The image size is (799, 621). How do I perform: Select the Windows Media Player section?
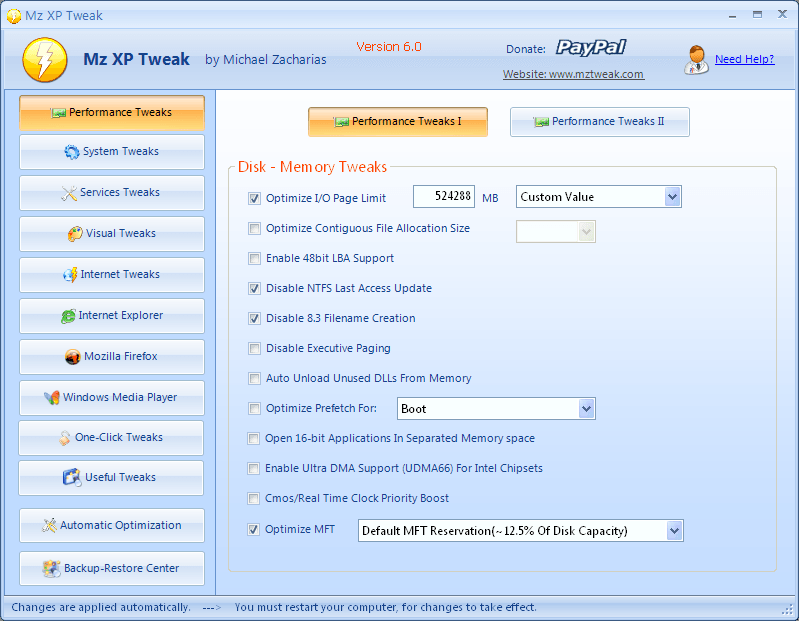[112, 397]
